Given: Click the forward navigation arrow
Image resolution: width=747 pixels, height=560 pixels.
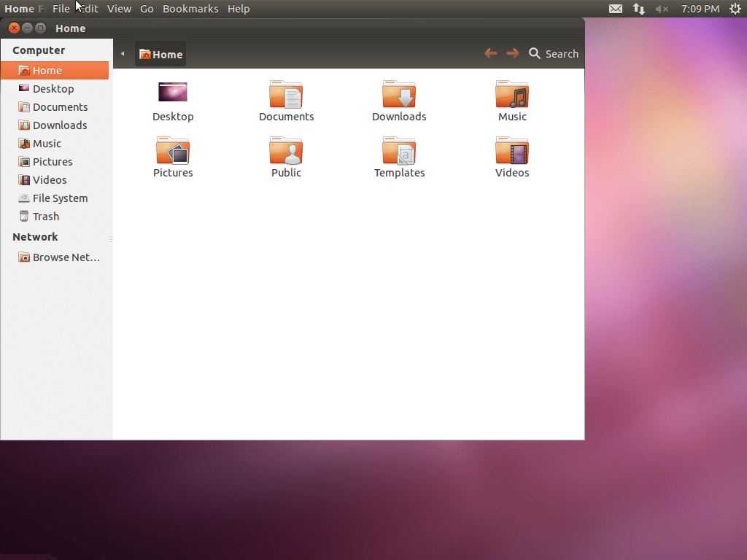Looking at the screenshot, I should click(513, 53).
